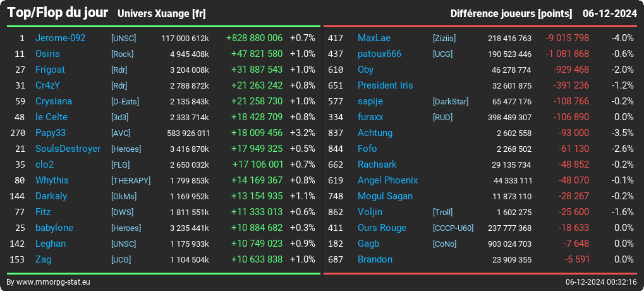Select player SoulsDestroyer
The height and width of the screenshot is (291, 644).
click(x=68, y=149)
